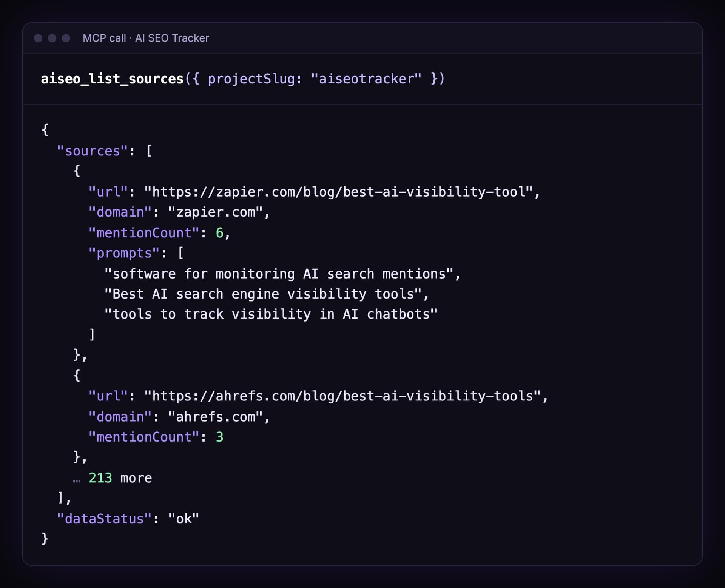Click the "prompts" key
Image resolution: width=725 pixels, height=588 pixels.
(x=124, y=253)
